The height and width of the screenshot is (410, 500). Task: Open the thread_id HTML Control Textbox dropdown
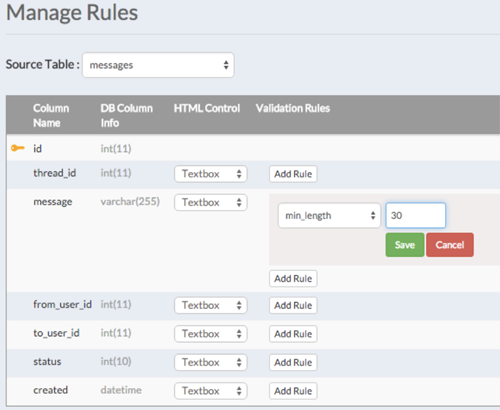click(x=211, y=174)
